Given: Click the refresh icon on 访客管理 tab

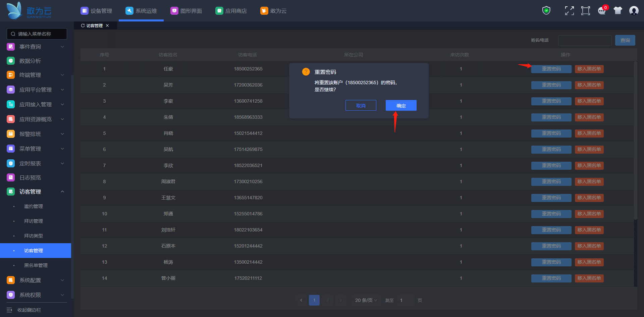Looking at the screenshot, I should tap(83, 25).
